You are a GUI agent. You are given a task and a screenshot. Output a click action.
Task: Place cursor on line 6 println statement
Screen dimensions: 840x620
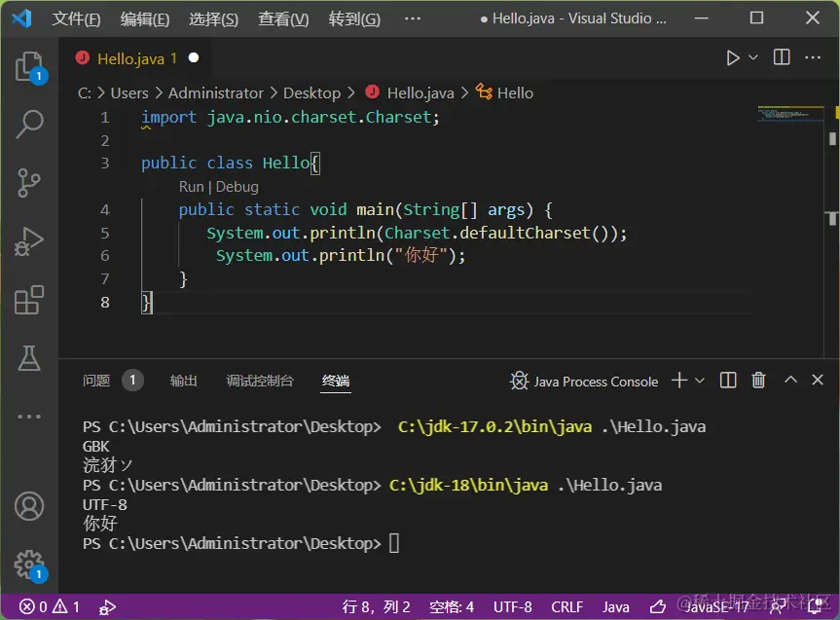tap(341, 256)
